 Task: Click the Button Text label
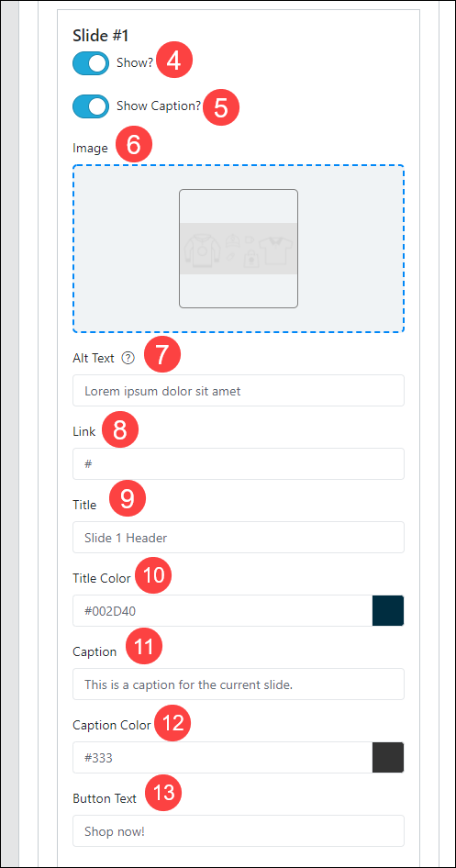click(x=105, y=799)
